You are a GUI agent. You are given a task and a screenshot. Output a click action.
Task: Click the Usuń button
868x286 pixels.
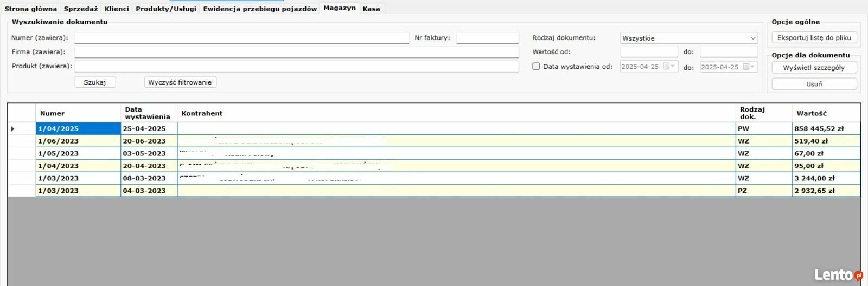(x=814, y=84)
